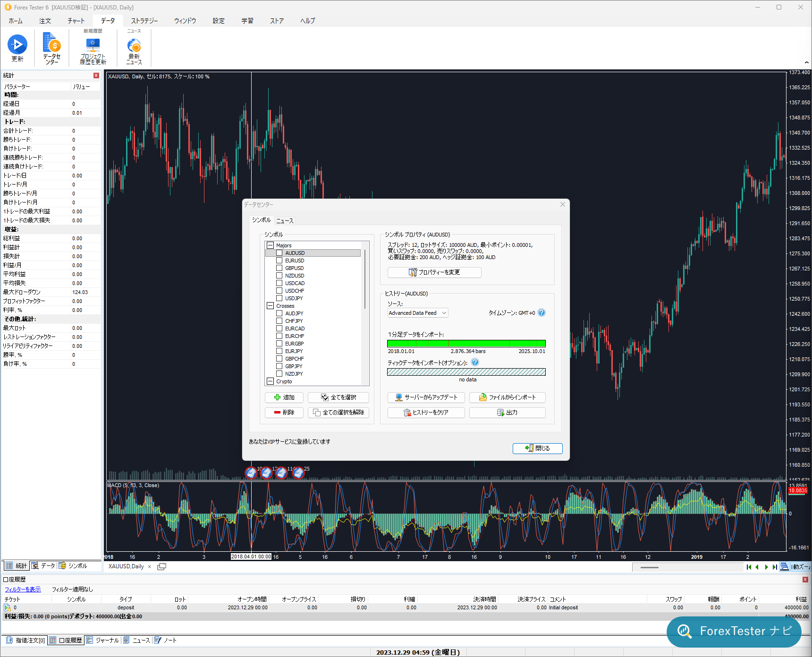Screen dimensions: 812x657
Task: Open the Advanced Data Feed source dropdown
Action: click(418, 313)
